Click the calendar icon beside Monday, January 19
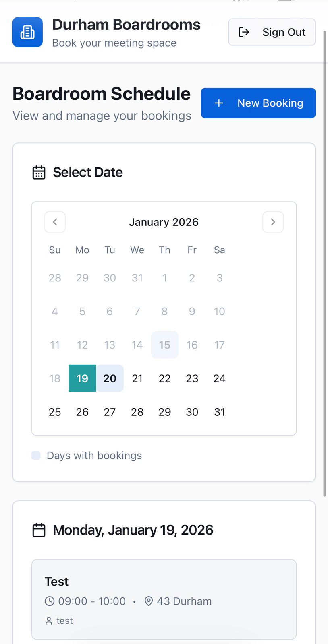 [39, 530]
